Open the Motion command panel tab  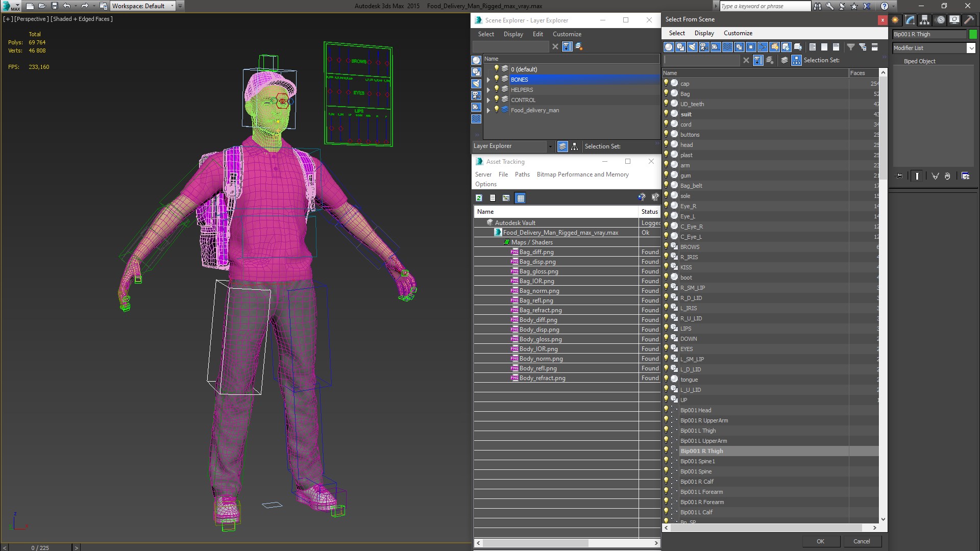click(940, 20)
